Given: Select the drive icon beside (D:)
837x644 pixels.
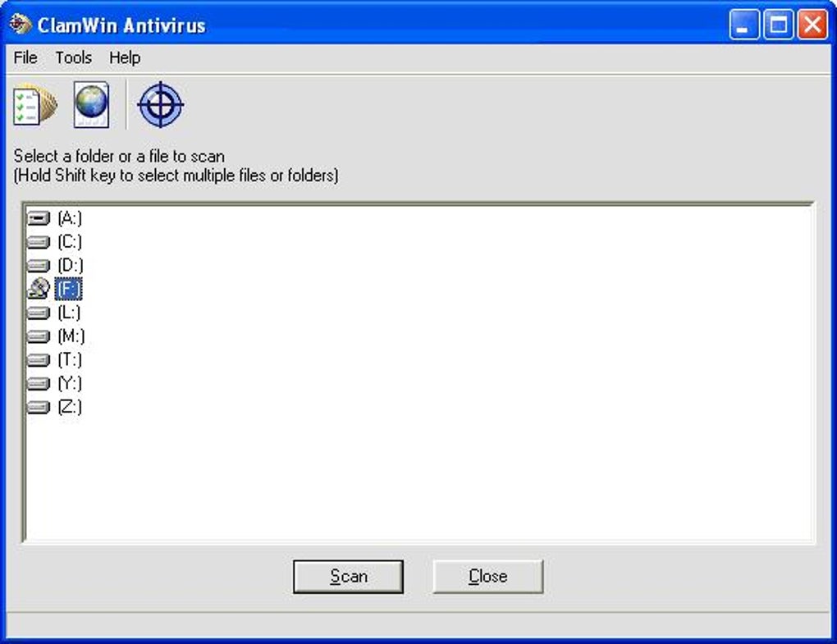Looking at the screenshot, I should point(39,265).
